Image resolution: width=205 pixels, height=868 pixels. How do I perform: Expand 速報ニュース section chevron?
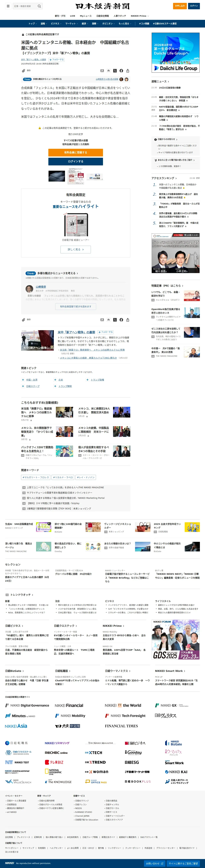168,82
